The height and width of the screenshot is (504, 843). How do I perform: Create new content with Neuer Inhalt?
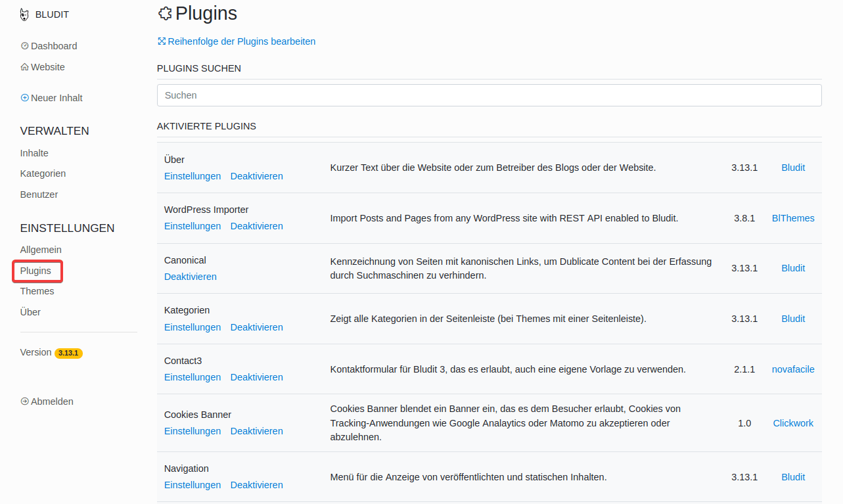[x=56, y=98]
